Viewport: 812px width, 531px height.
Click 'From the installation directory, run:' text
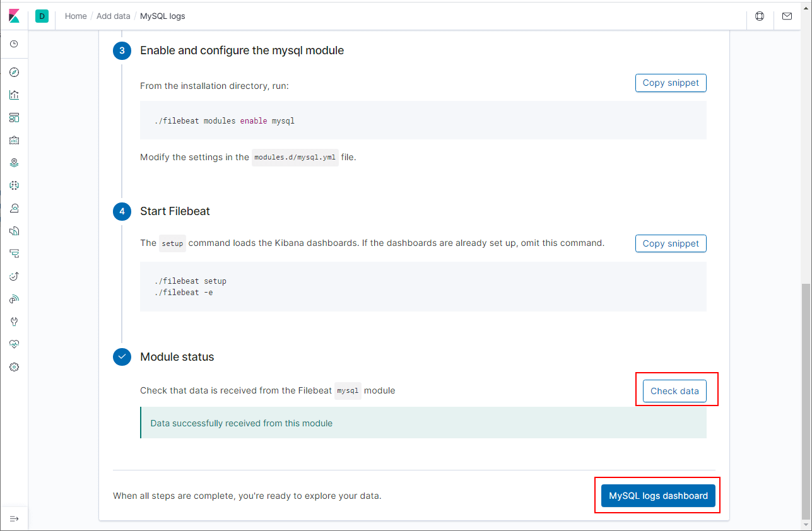coord(215,86)
